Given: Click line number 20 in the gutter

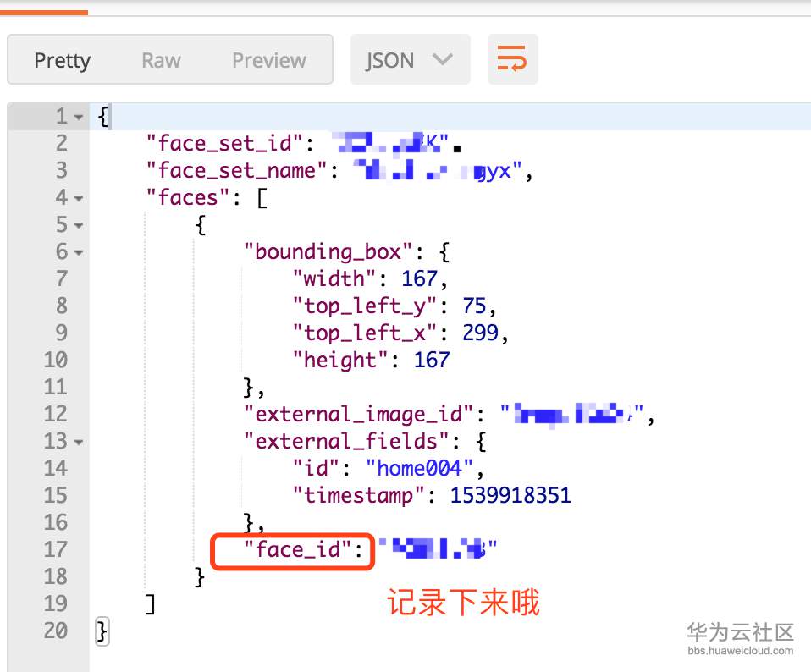Looking at the screenshot, I should 56,631.
